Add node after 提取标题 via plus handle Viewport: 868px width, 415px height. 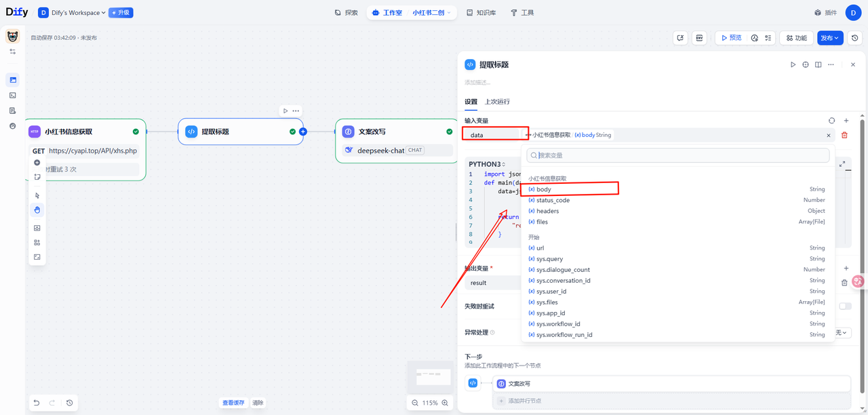tap(303, 132)
